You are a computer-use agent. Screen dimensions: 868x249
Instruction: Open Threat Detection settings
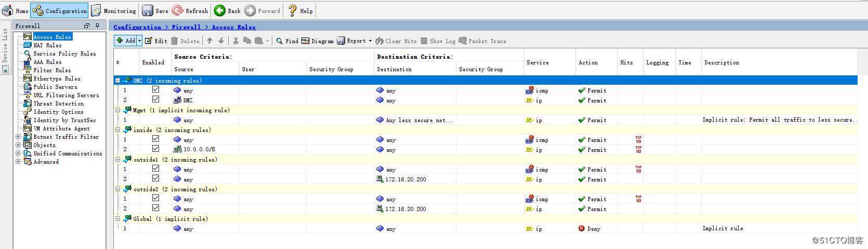[58, 103]
